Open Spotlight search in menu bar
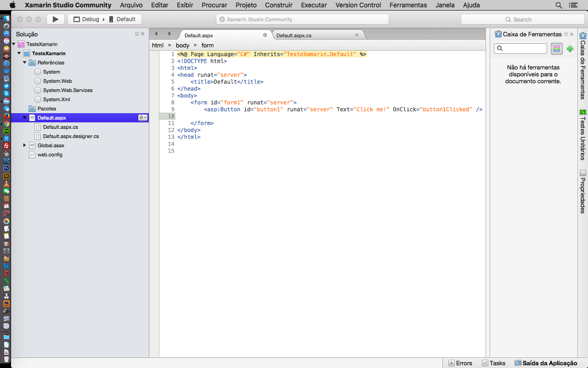Screen dimensions: 588x368 tap(559, 5)
